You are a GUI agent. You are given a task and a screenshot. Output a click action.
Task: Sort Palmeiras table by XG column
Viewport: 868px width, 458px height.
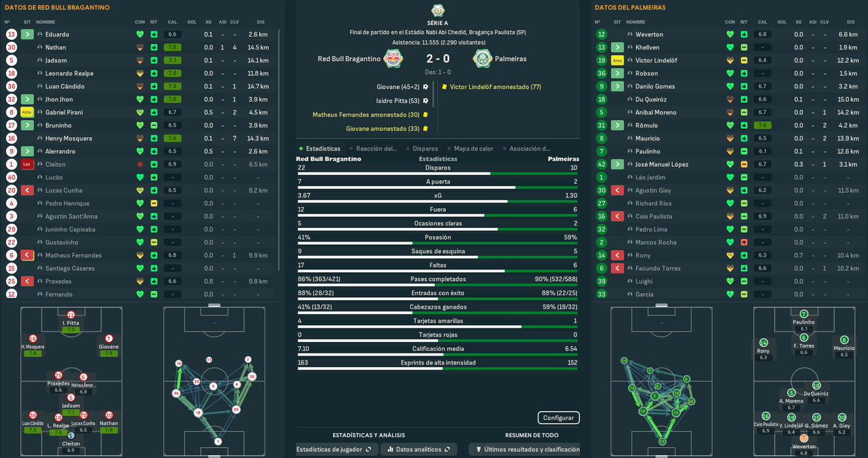[798, 22]
